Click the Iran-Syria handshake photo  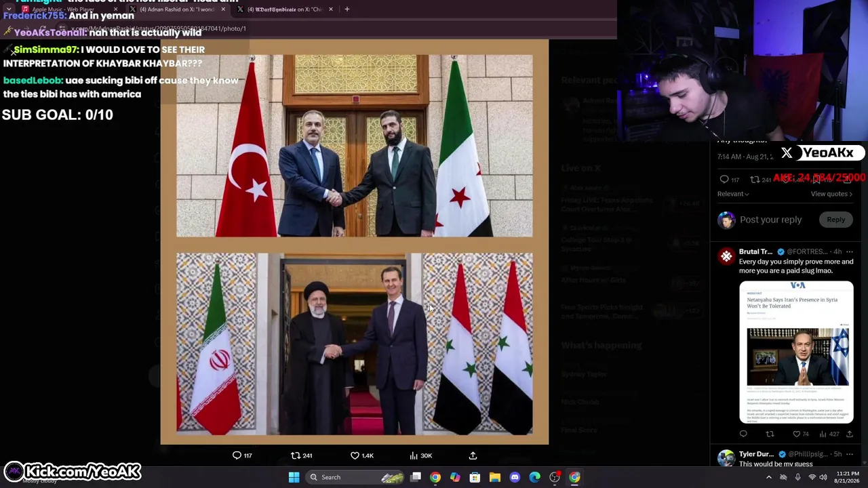click(355, 344)
